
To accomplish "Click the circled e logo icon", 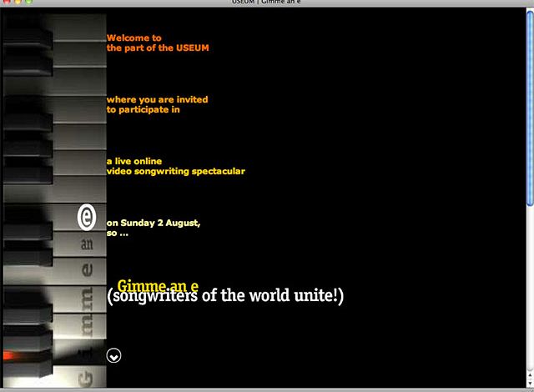I will point(87,217).
